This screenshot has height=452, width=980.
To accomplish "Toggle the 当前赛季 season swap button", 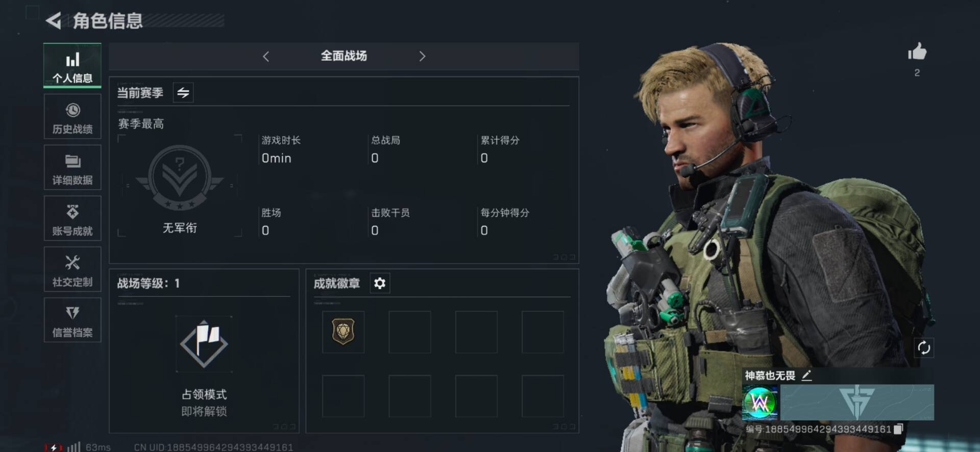I will tap(183, 93).
